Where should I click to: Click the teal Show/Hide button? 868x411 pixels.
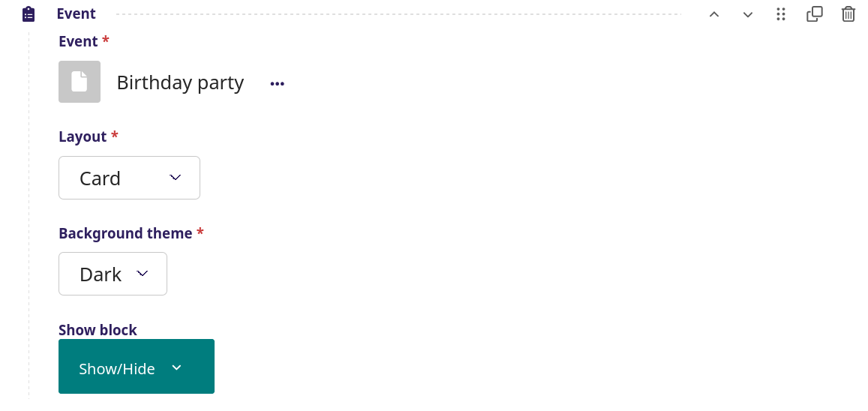[x=137, y=366]
